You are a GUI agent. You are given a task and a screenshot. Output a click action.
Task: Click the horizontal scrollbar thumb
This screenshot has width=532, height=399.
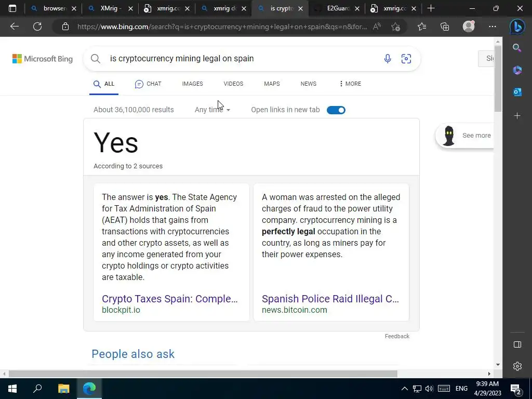[x=203, y=374]
